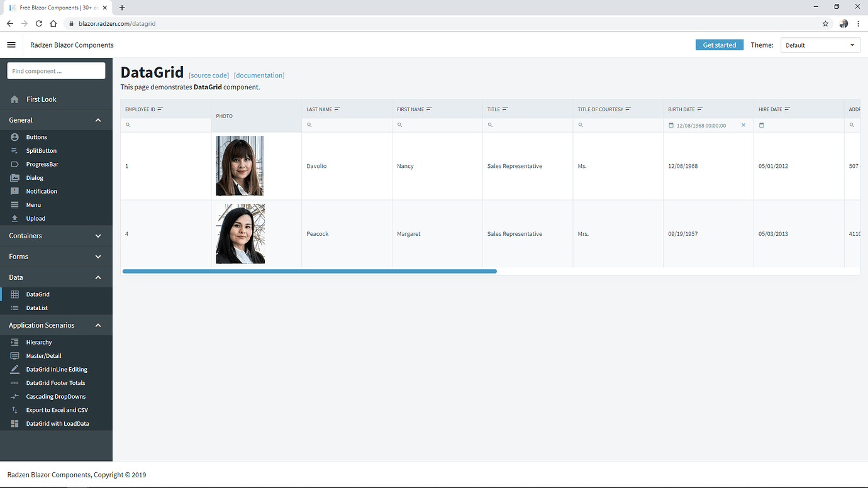This screenshot has width=868, height=488.
Task: Open the source code link
Action: [209, 75]
